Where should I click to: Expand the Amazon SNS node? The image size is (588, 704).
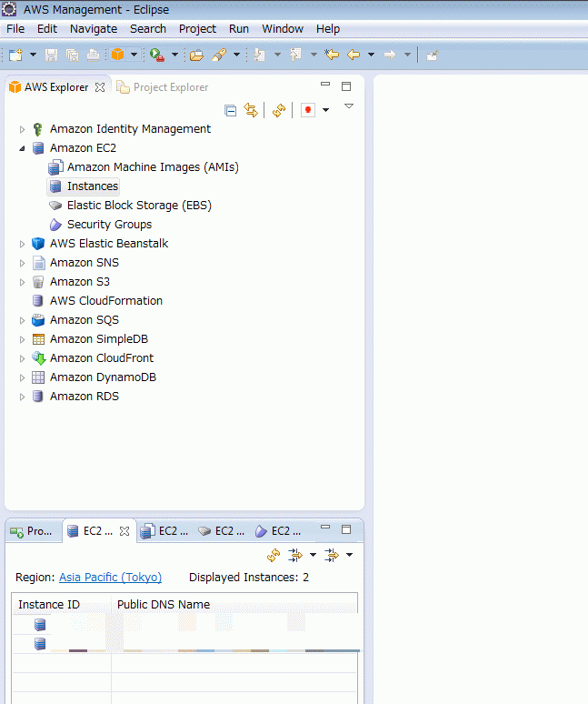pos(22,263)
